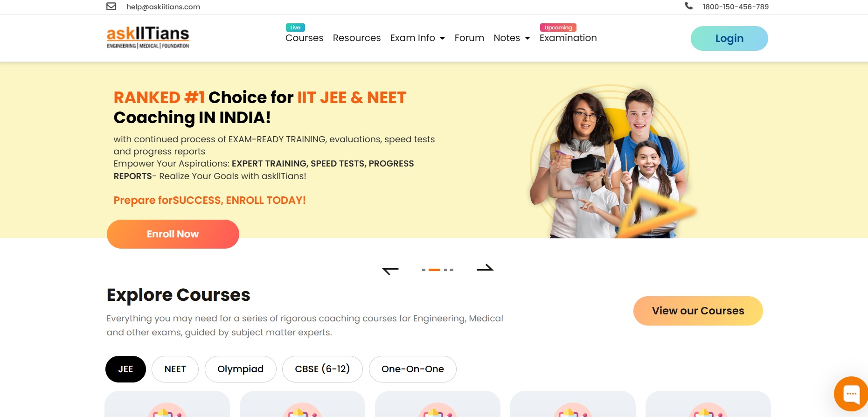
Task: Choose the CBSE (6-12) category
Action: tap(322, 369)
